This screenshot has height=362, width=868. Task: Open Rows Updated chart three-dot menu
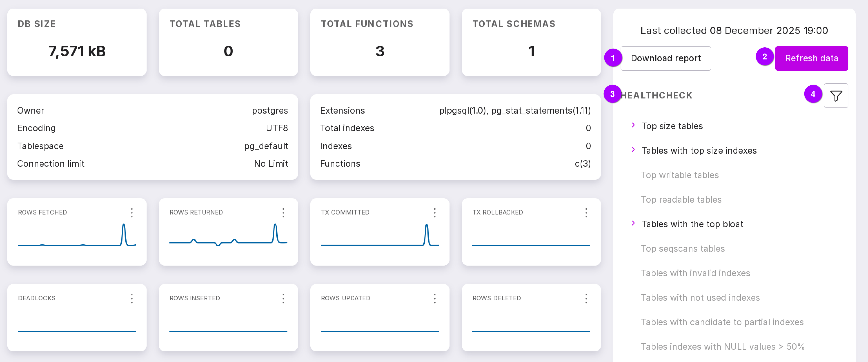coord(435,298)
